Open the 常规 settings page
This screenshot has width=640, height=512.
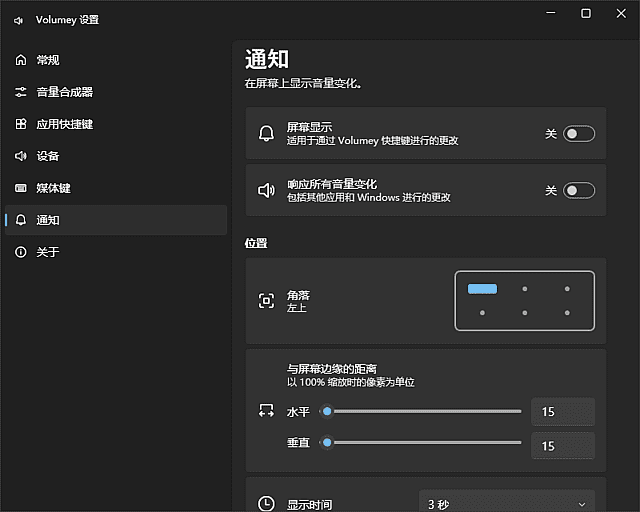116,60
